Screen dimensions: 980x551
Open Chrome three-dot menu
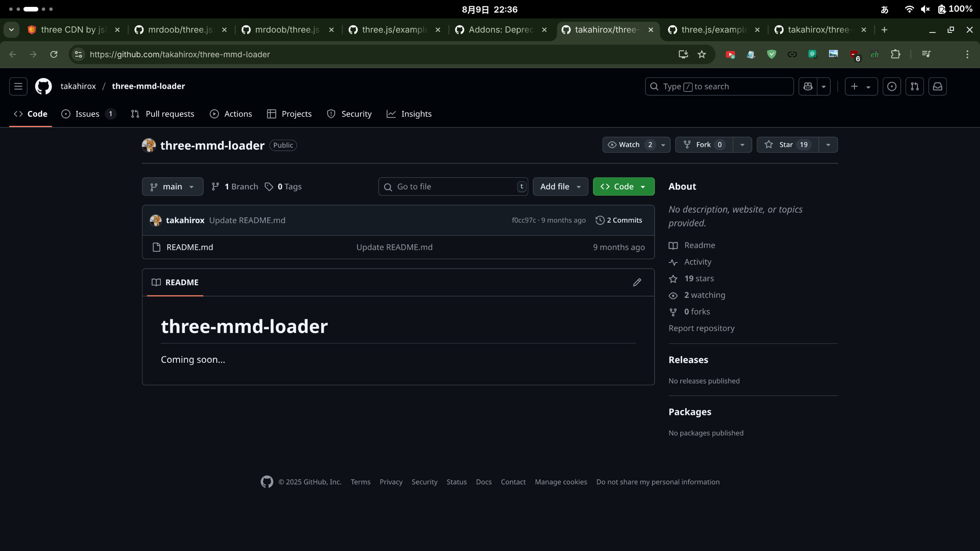967,54
